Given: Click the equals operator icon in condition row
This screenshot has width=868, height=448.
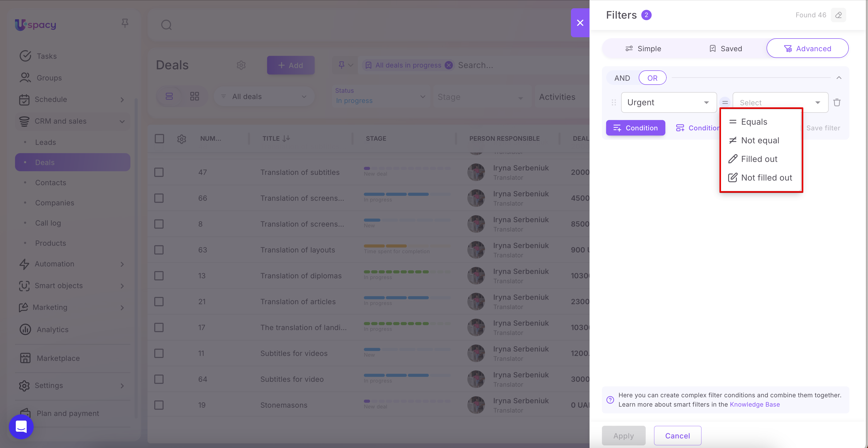Looking at the screenshot, I should point(725,102).
